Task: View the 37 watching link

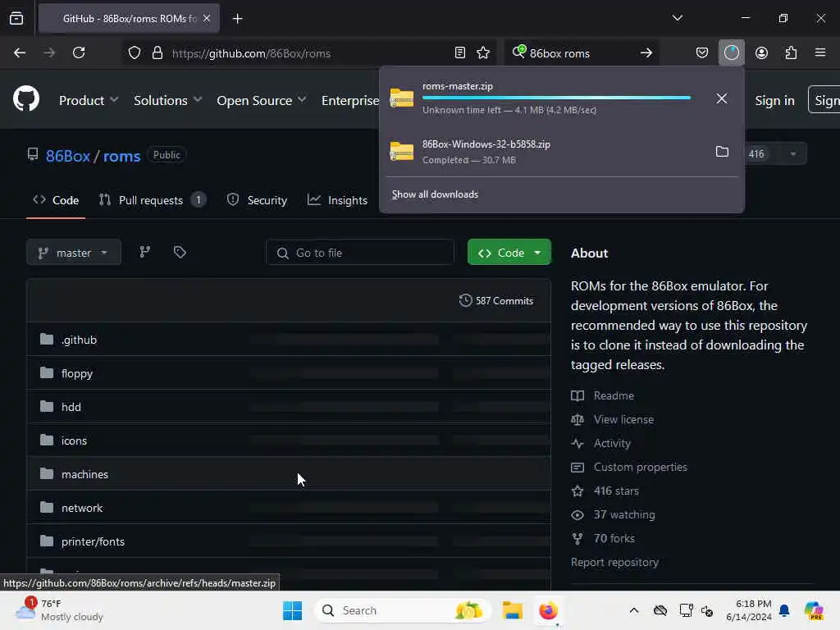Action: click(624, 514)
